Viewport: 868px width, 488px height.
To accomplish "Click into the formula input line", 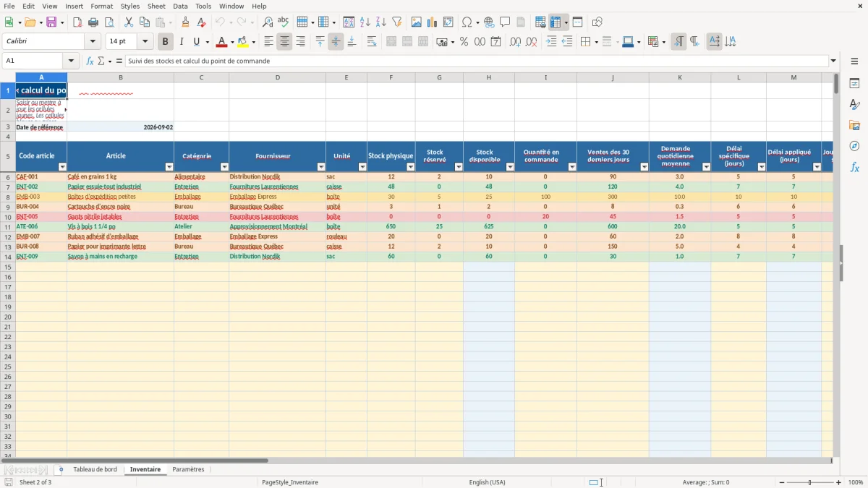I will (x=477, y=61).
